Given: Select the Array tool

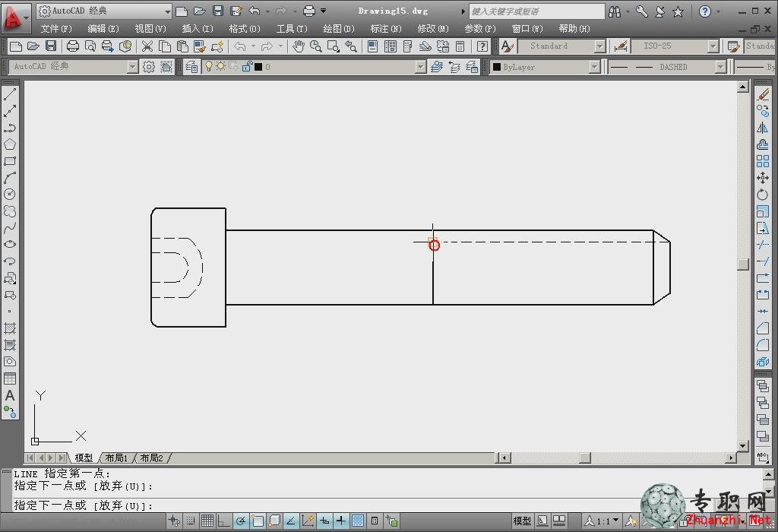Looking at the screenshot, I should click(x=763, y=161).
